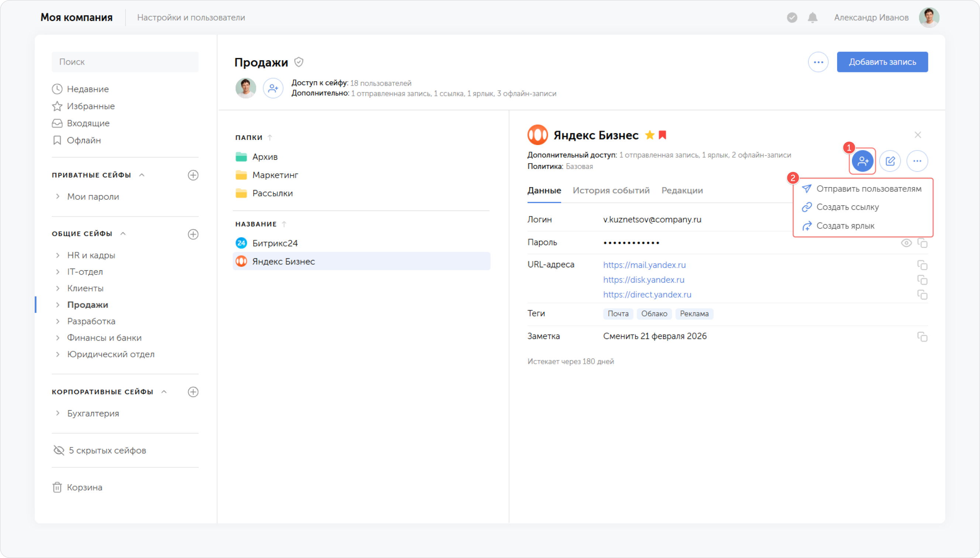Copy the mail.yandex.ru URL
Screen dimensions: 980x558
[922, 265]
